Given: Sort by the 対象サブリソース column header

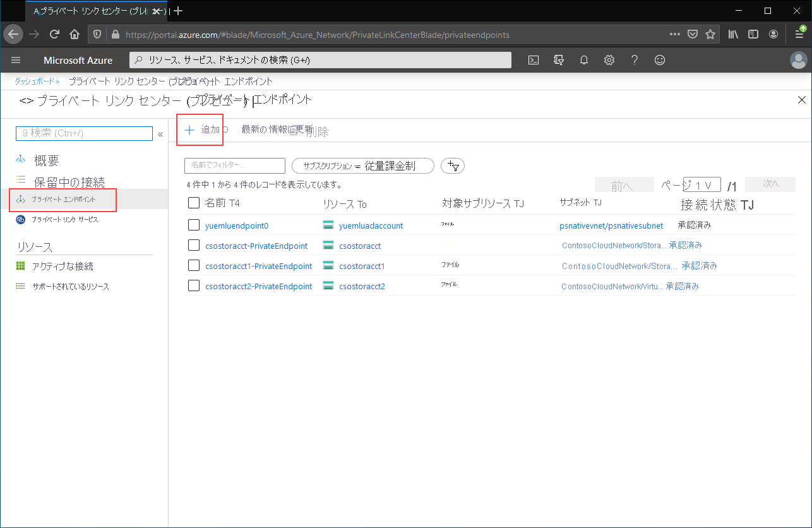Looking at the screenshot, I should point(483,203).
